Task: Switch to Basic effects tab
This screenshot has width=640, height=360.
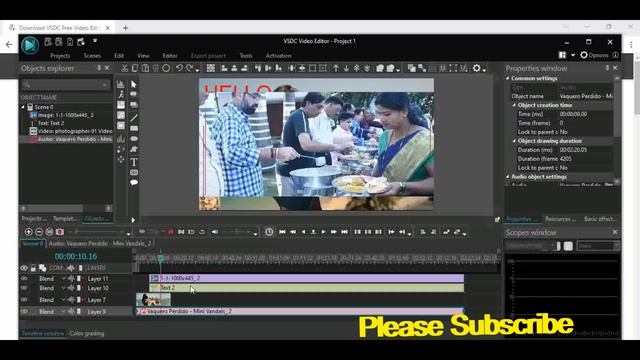Action: [x=600, y=219]
